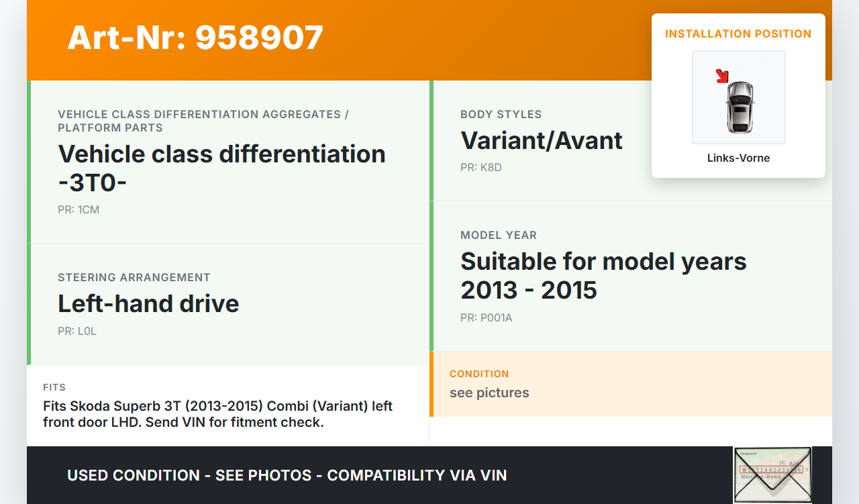The height and width of the screenshot is (504, 859).
Task: Click the Left-hand drive value
Action: click(148, 304)
